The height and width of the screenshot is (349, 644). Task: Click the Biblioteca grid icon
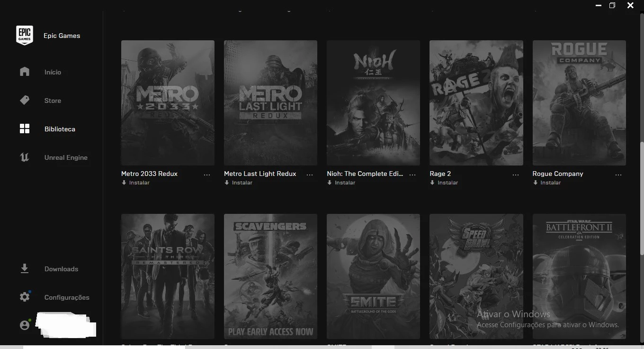coord(25,129)
